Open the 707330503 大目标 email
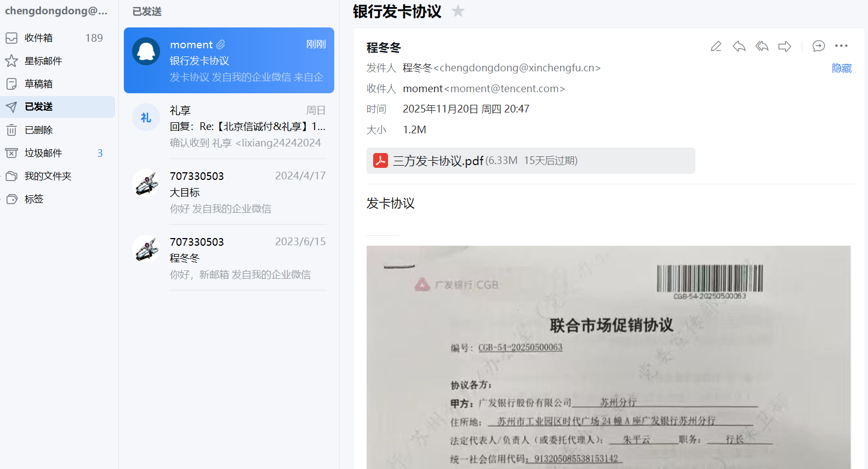This screenshot has width=868, height=469. coord(229,192)
